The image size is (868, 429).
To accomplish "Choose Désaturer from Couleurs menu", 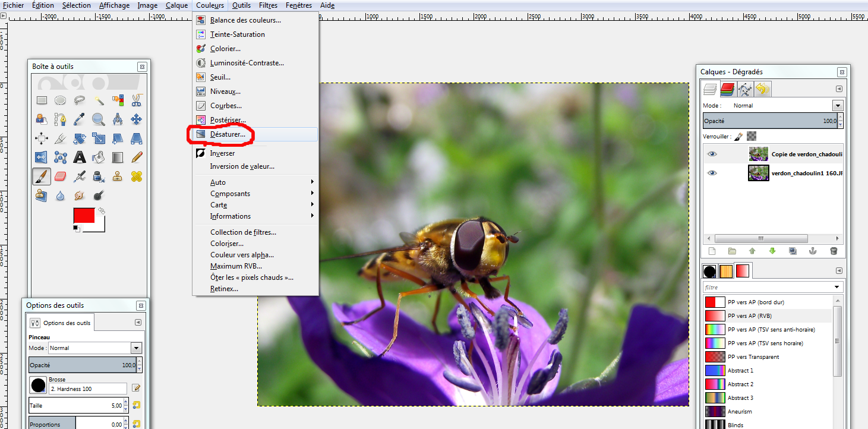I will click(x=255, y=134).
